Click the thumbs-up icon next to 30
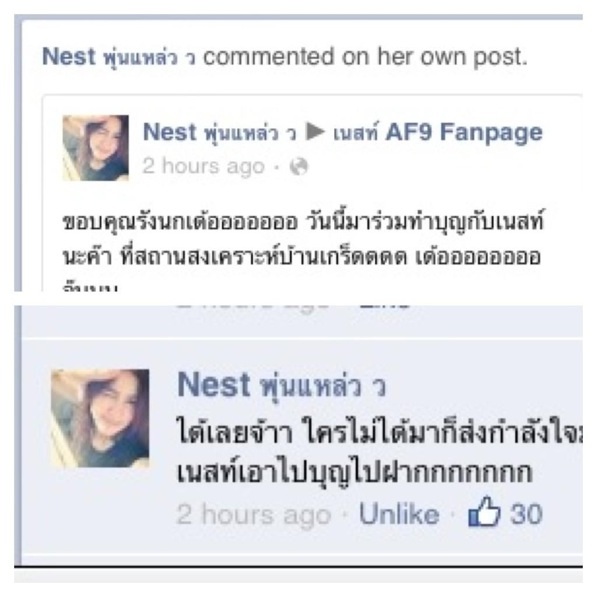This screenshot has width=597, height=597. point(484,512)
